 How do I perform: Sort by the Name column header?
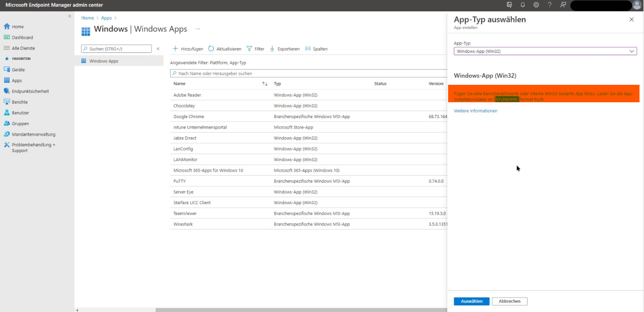(179, 83)
